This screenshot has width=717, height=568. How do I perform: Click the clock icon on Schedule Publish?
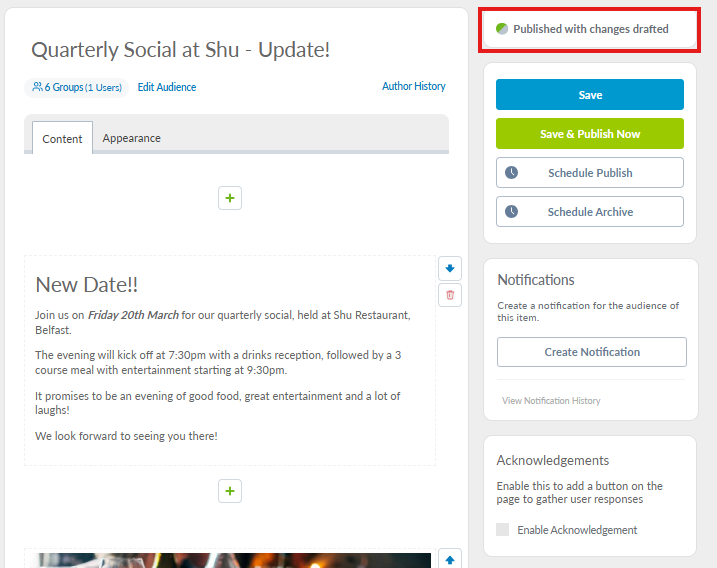(512, 172)
